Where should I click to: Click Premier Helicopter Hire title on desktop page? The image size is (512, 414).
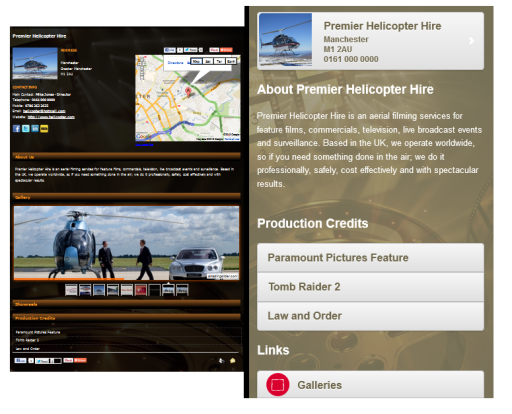(x=39, y=36)
